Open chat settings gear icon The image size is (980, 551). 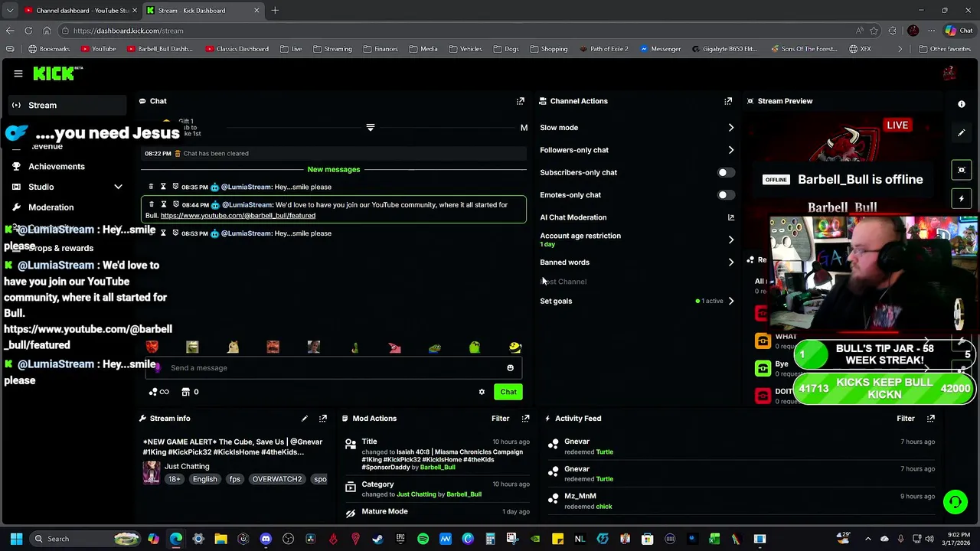(x=482, y=392)
